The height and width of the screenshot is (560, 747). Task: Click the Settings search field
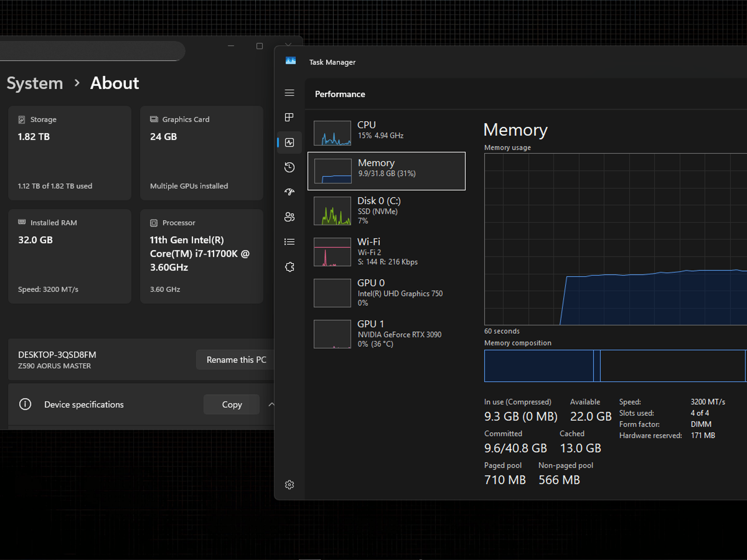(x=91, y=51)
